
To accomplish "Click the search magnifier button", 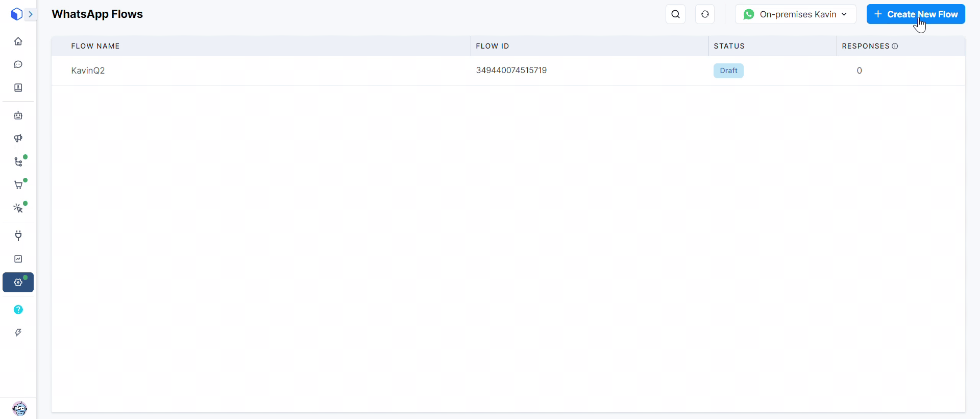I will click(x=675, y=14).
